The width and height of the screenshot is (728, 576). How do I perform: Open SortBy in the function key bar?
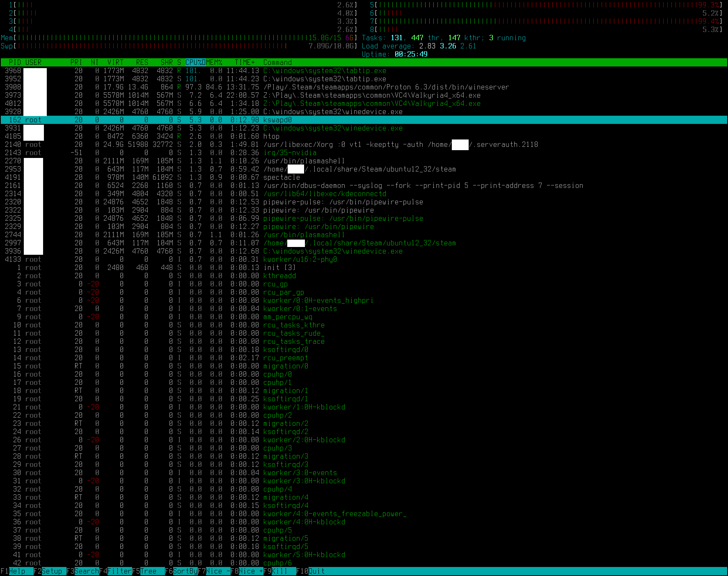click(181, 571)
